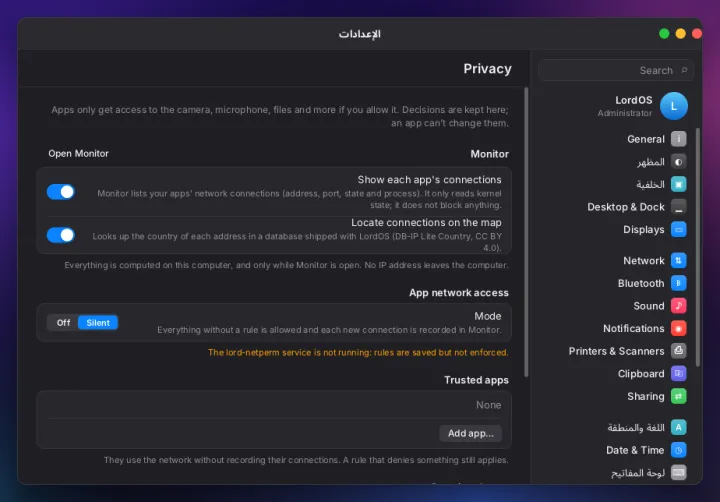Open the LordOS Administrator account avatar

674,106
